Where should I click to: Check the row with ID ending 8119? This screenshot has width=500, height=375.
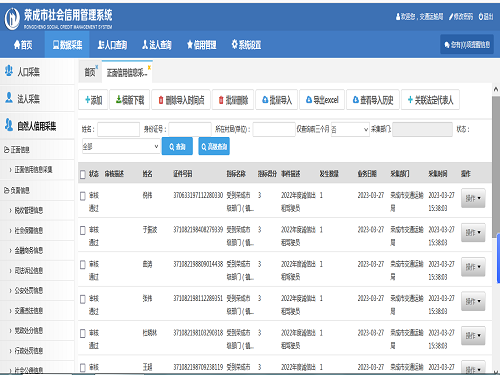(x=83, y=367)
